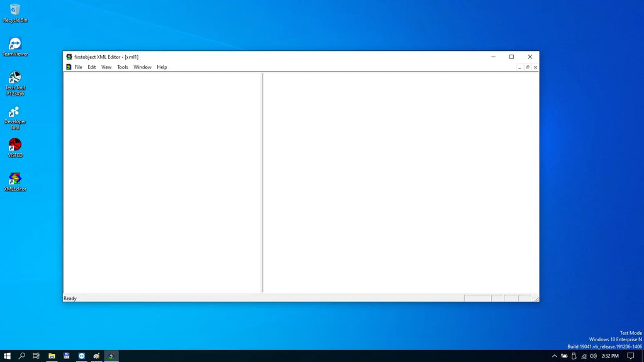Minimize the inner xml1 document window
This screenshot has width=644, height=362.
519,67
